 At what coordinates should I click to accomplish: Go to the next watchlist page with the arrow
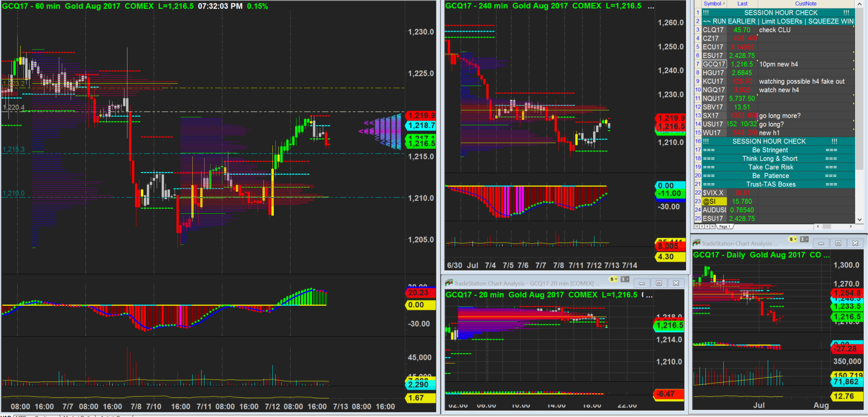tap(707, 227)
